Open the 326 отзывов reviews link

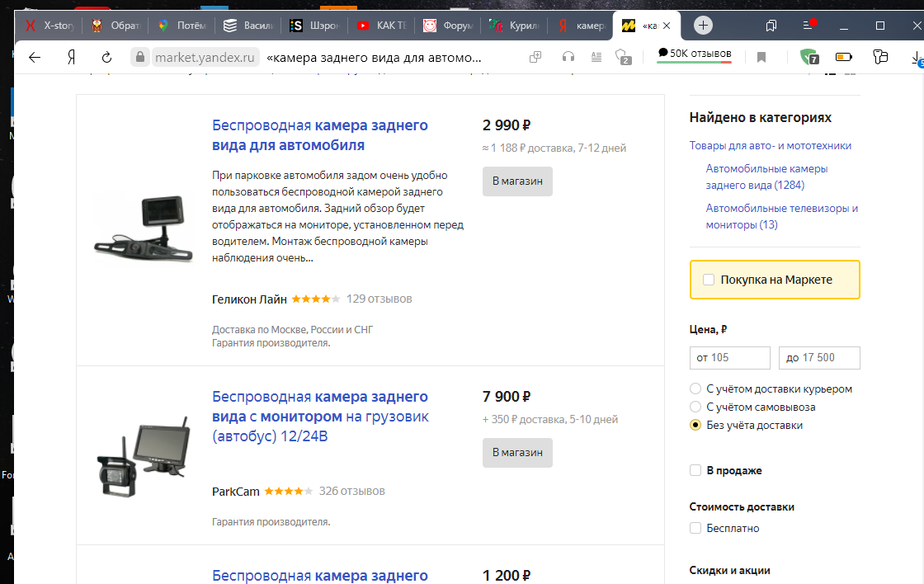pos(351,492)
